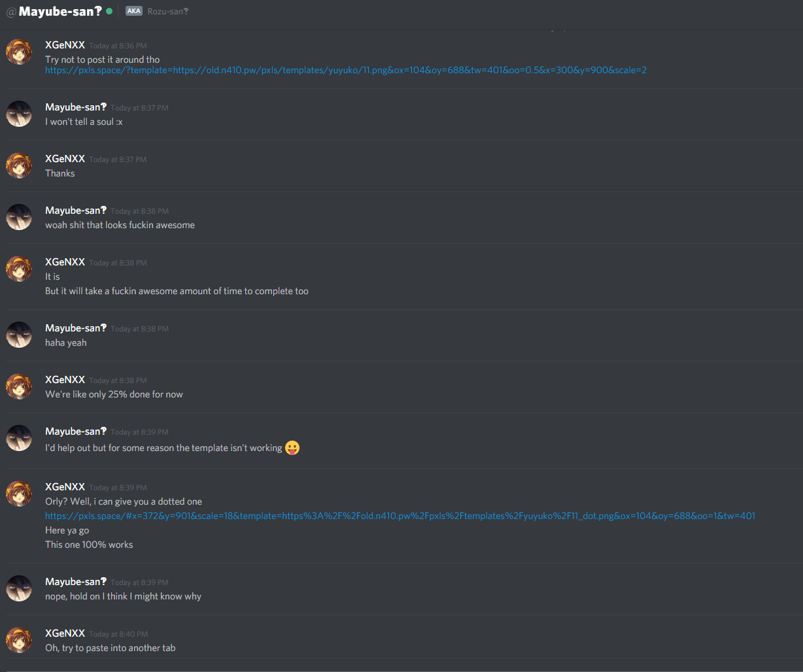This screenshot has width=803, height=672.
Task: Open the pxls.space 11_dot.png dotted template link
Action: [x=400, y=516]
